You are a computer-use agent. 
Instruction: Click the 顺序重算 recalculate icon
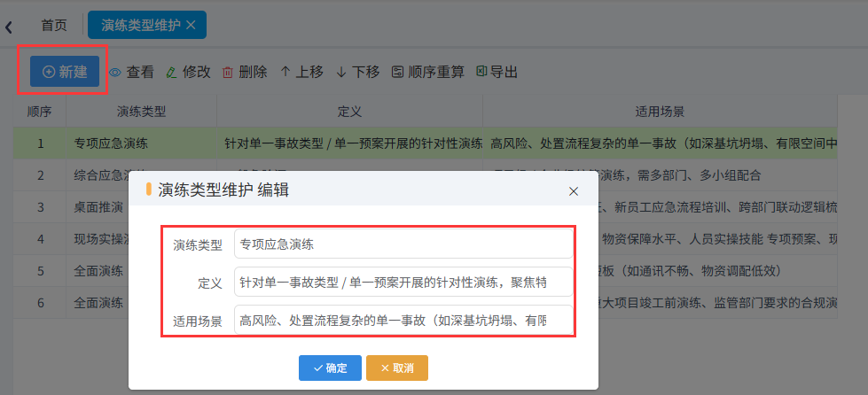[x=397, y=72]
